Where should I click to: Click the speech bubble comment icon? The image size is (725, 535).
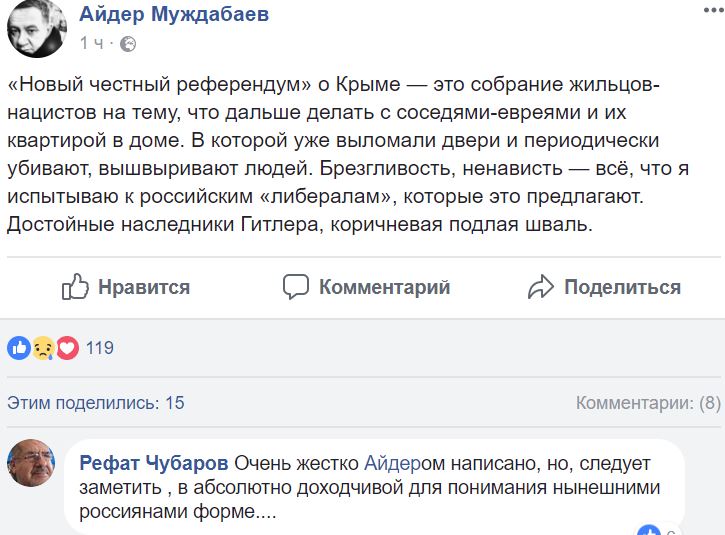coord(296,287)
